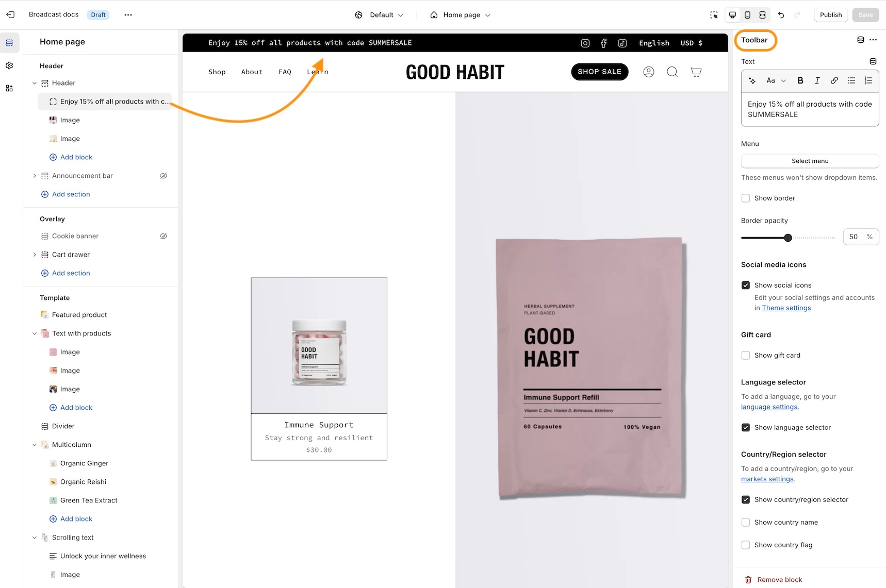Viewport: 886px width, 588px height.
Task: Insert link using the link icon
Action: click(x=834, y=80)
